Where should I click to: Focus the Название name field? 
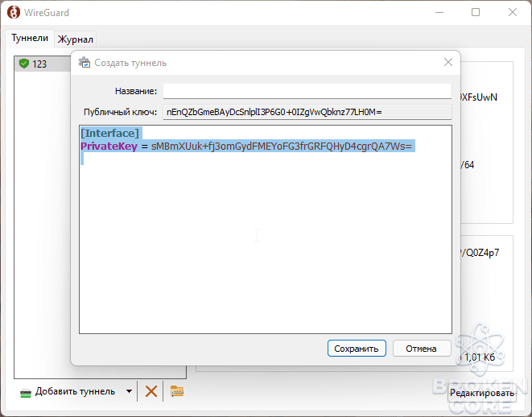click(x=307, y=91)
